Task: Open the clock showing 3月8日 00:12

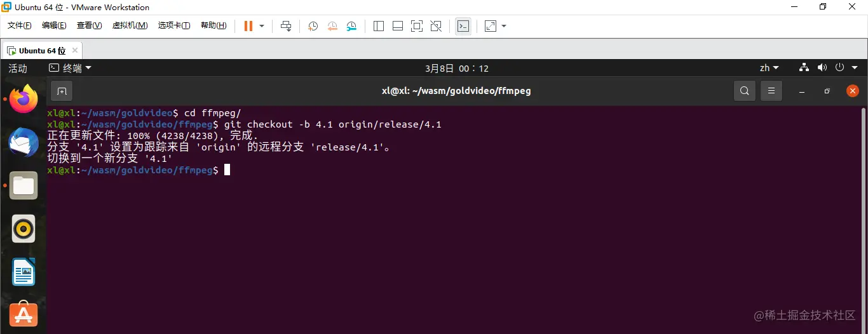Action: 457,68
